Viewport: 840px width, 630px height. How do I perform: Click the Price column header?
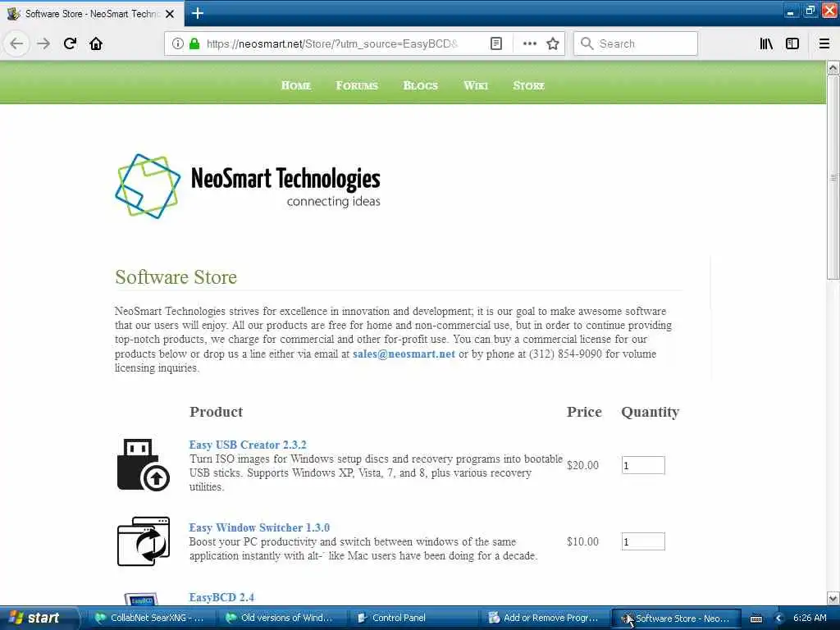(x=584, y=412)
